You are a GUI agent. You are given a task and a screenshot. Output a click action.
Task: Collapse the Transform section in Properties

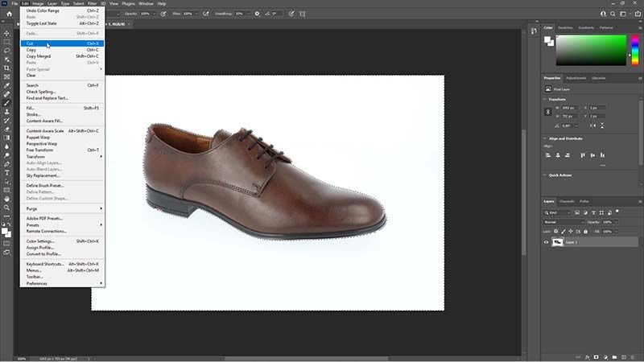[545, 99]
